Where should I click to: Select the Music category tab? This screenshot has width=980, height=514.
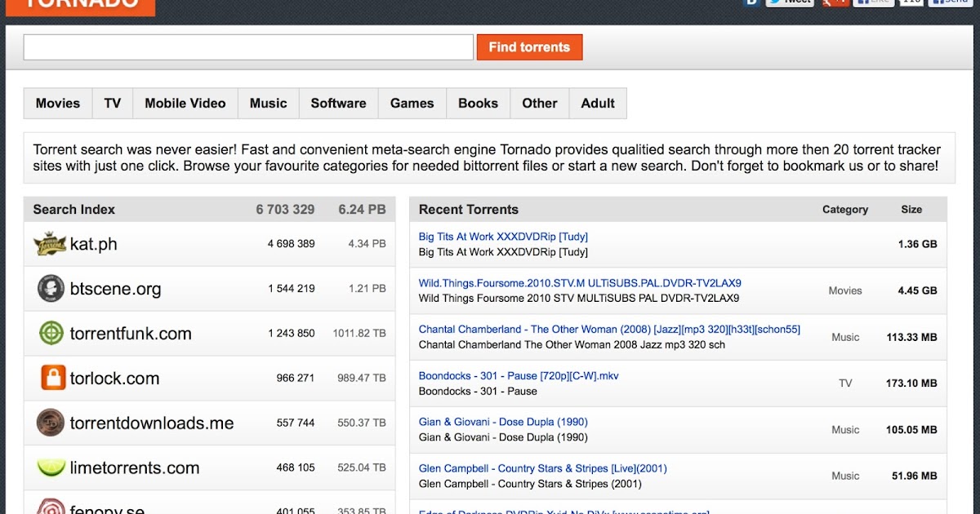269,104
